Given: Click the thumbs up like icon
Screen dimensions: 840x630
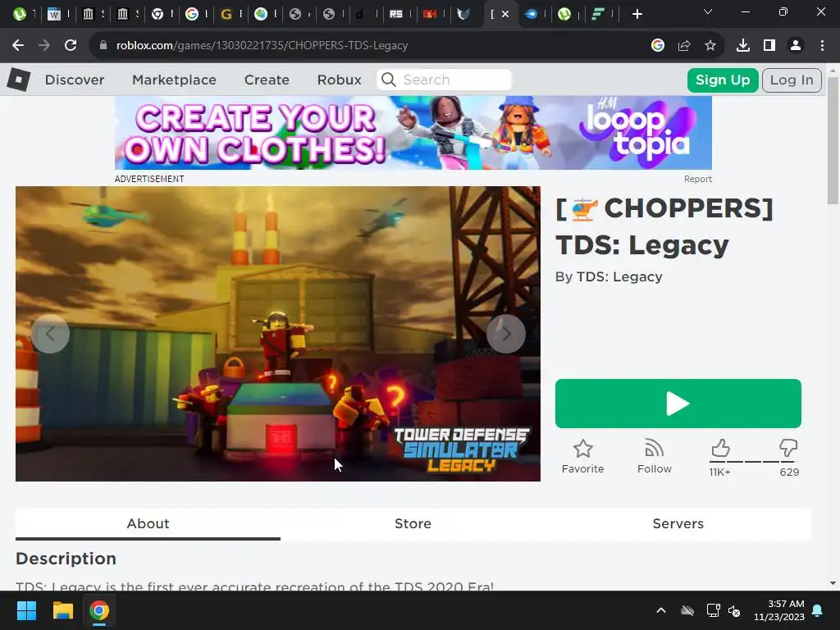Looking at the screenshot, I should (x=720, y=448).
